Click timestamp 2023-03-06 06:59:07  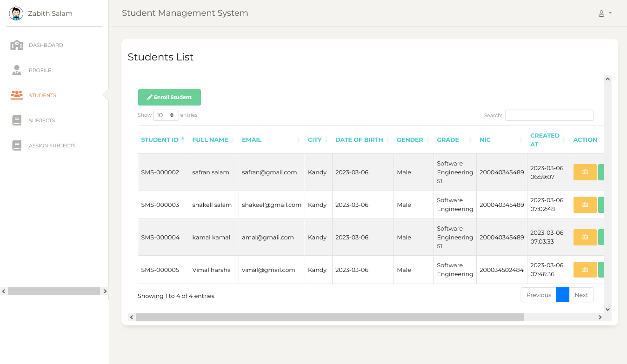(x=547, y=172)
